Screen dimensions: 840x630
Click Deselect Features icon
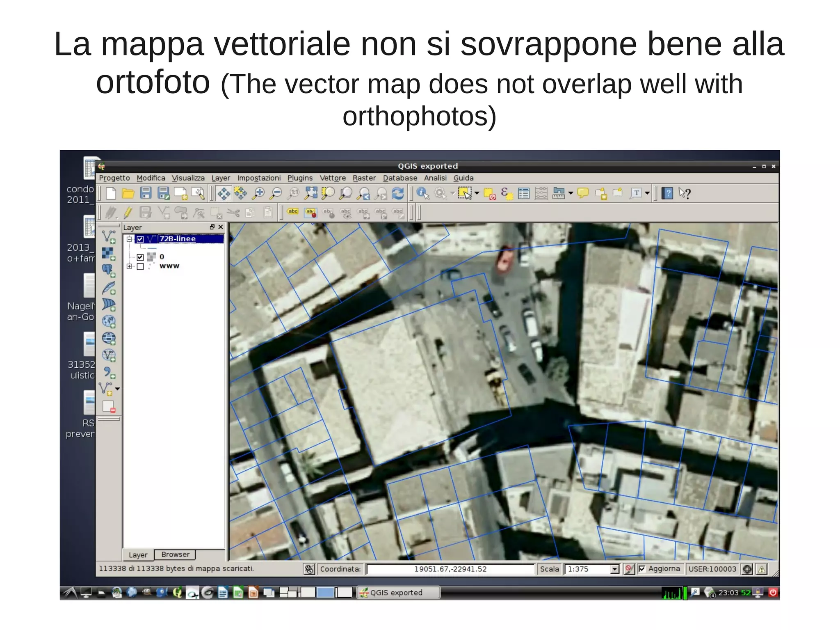(489, 193)
